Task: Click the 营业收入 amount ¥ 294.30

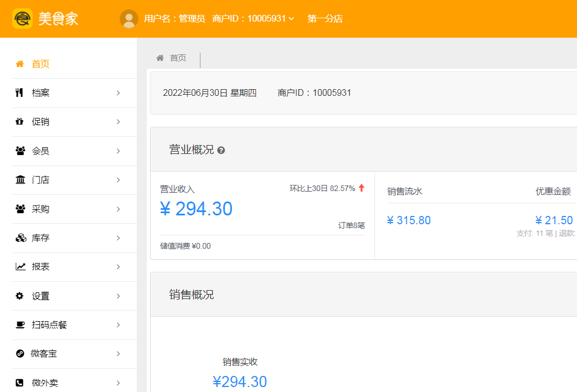Action: tap(197, 209)
